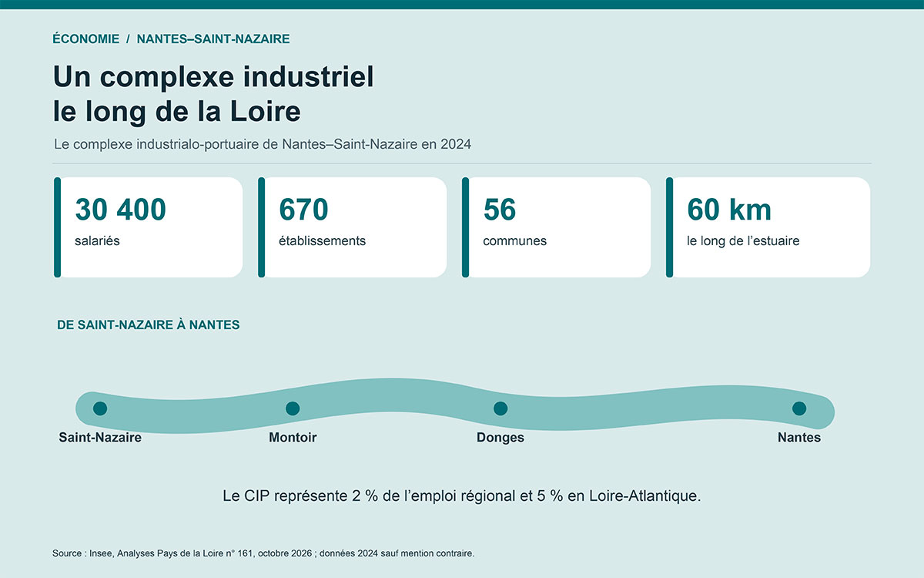Click the "établissements" label
The image size is (924, 578).
322,240
